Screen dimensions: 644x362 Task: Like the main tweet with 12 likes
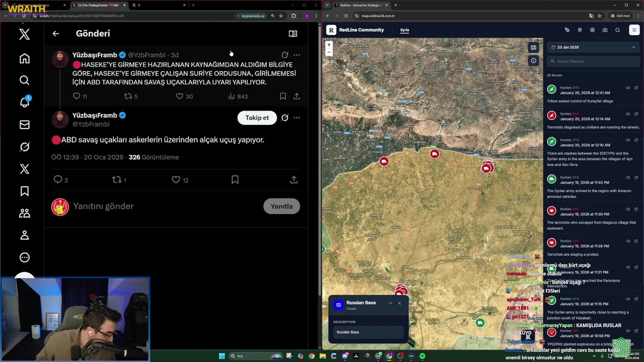pos(176,179)
